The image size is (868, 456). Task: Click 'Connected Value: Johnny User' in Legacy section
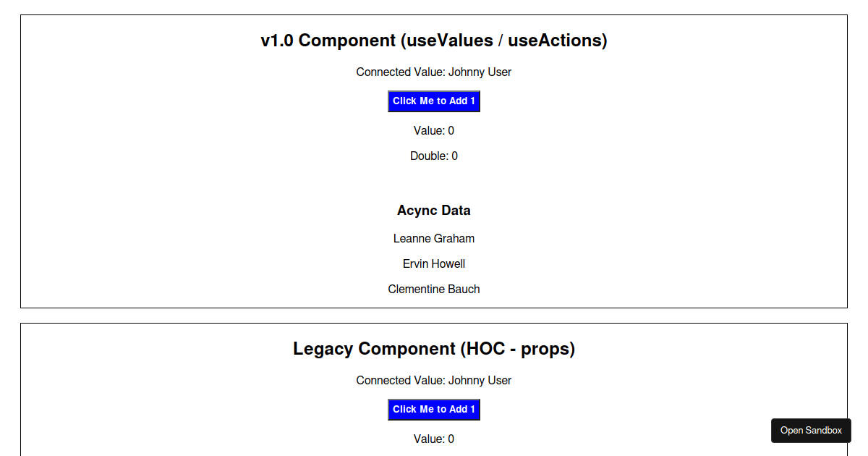433,381
